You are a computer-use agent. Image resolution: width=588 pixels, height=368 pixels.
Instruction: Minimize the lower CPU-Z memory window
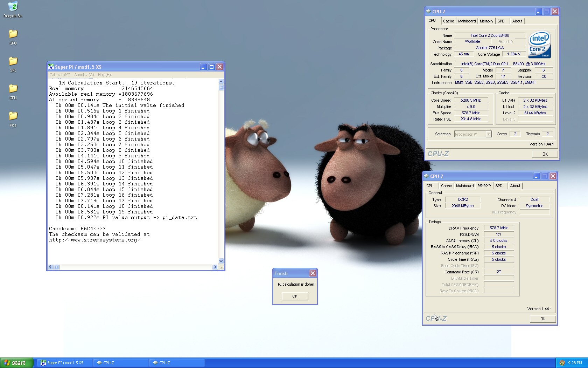click(x=536, y=176)
